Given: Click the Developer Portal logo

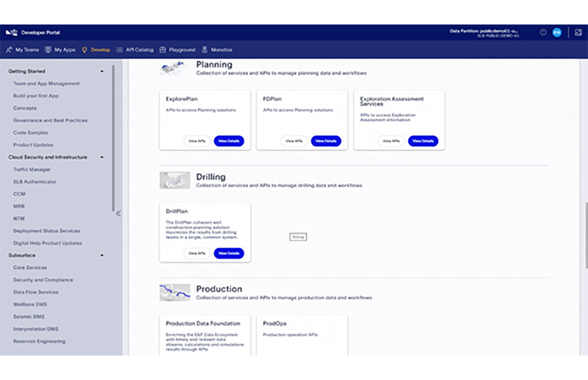Looking at the screenshot, I should point(13,32).
